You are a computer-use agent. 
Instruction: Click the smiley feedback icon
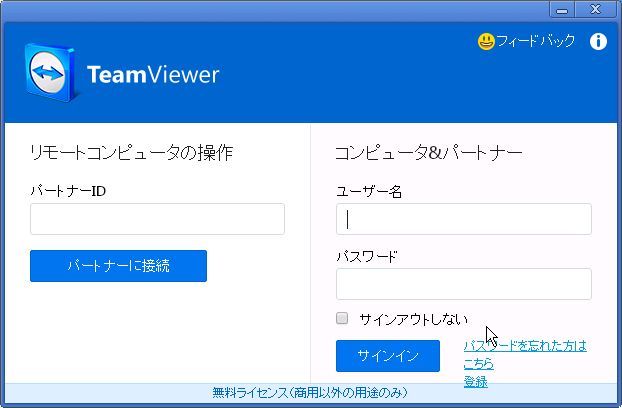[x=486, y=41]
